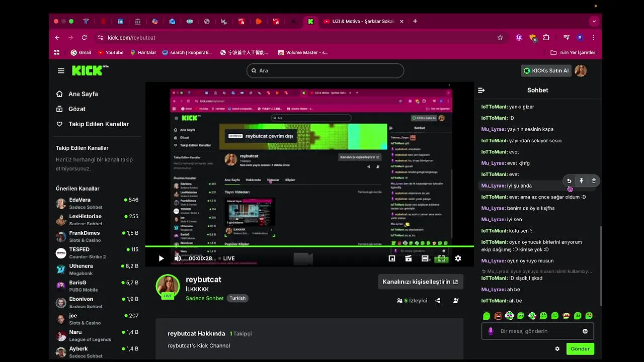Send the message with Gönder
Viewport: 644px width, 362px height.
[x=580, y=349]
